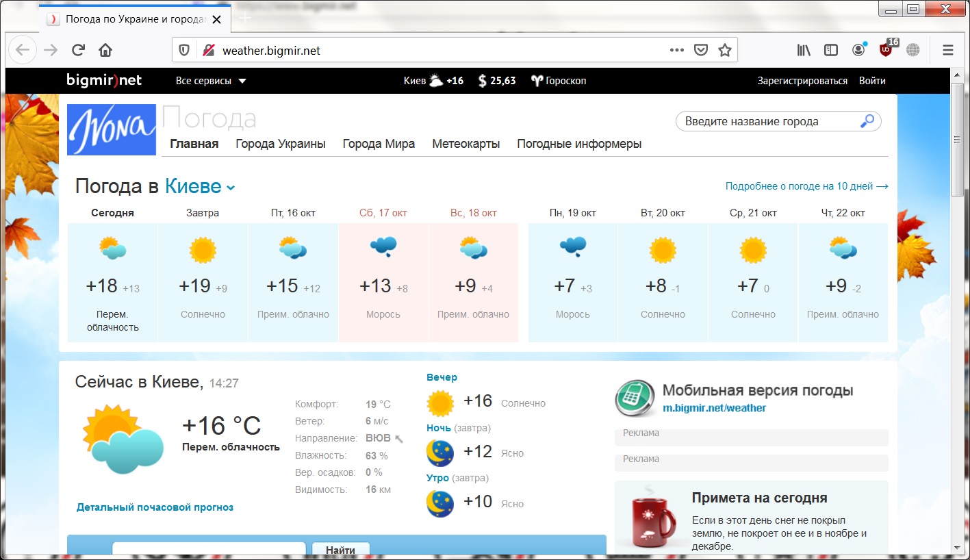Expand the Киеве city selector chevron
This screenshot has height=560, width=970.
pyautogui.click(x=231, y=188)
